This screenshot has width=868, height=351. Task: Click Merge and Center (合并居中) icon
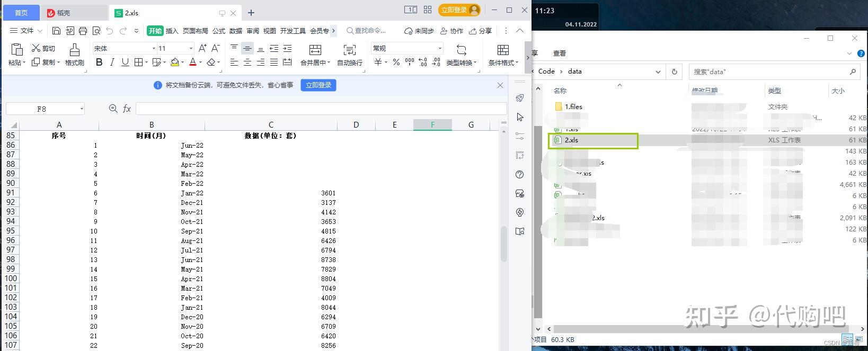pos(315,50)
